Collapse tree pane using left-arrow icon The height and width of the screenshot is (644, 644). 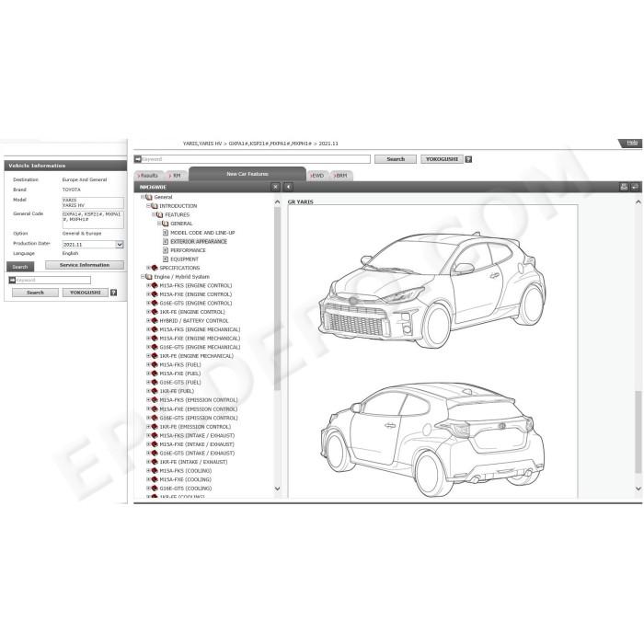288,187
